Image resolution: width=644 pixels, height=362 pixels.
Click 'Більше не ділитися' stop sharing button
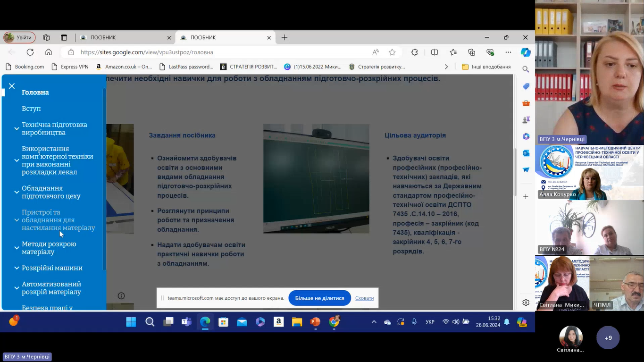click(x=319, y=298)
